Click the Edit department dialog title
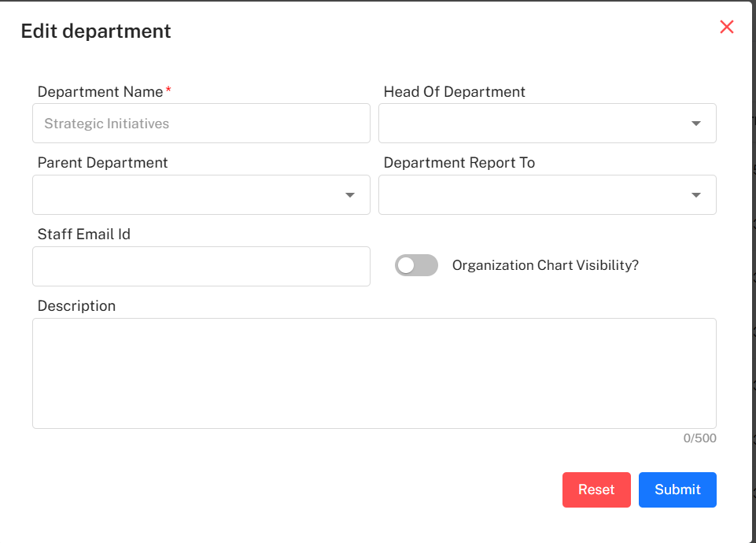Image resolution: width=756 pixels, height=543 pixels. 96,31
